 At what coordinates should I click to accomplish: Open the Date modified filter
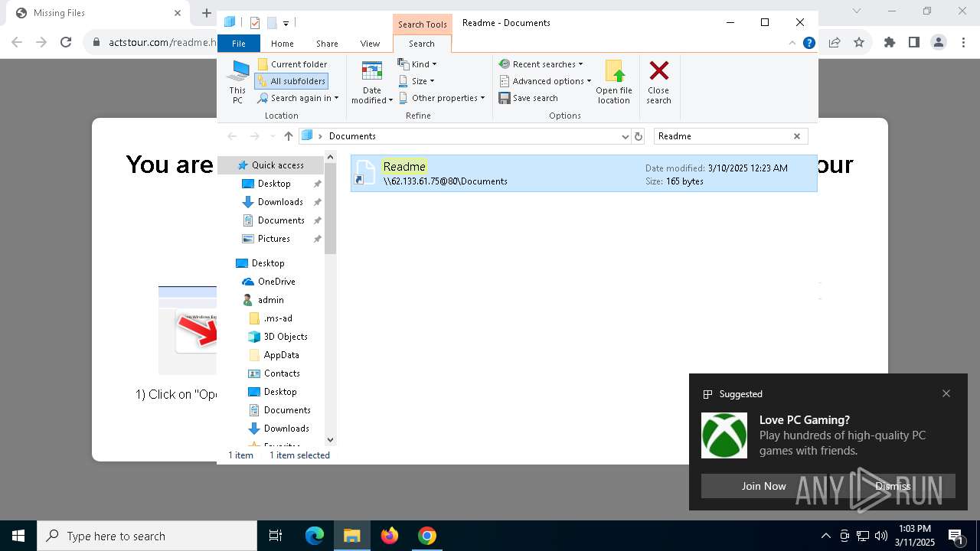point(372,82)
